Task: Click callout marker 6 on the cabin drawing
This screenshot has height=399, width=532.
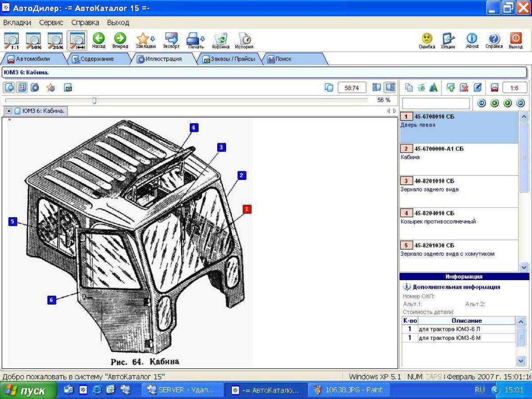Action: pyautogui.click(x=51, y=300)
